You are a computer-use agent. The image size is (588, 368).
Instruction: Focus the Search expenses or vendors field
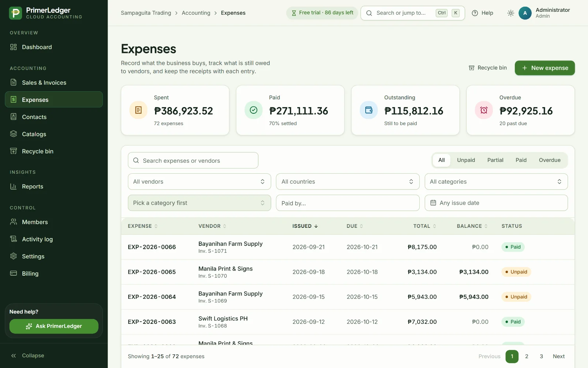(x=193, y=160)
